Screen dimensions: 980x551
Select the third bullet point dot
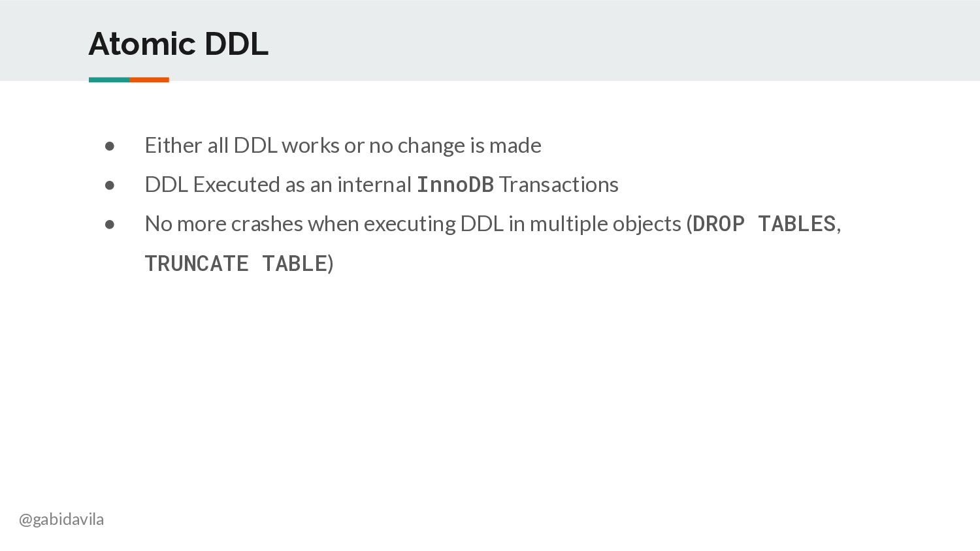[x=110, y=225]
